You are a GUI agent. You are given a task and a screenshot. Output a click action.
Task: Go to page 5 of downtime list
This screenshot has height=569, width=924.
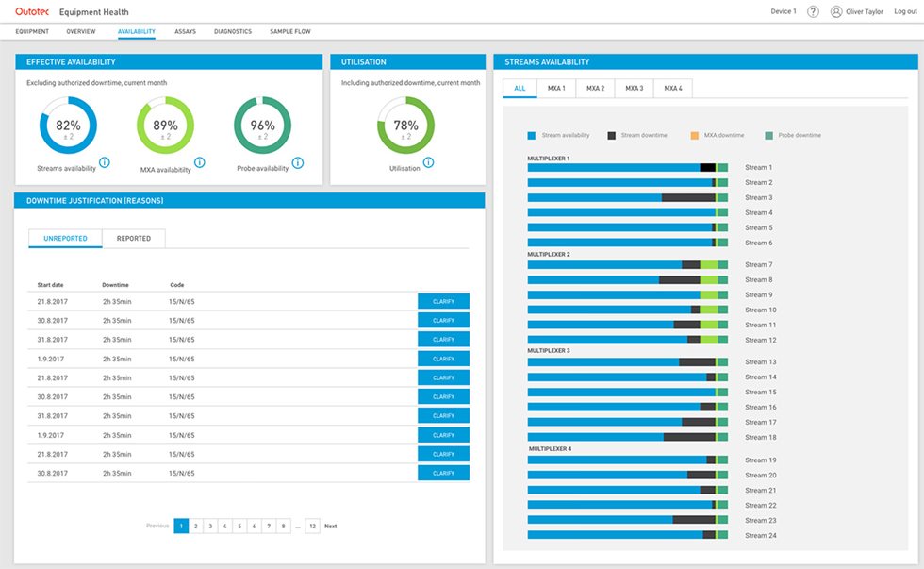click(x=239, y=526)
